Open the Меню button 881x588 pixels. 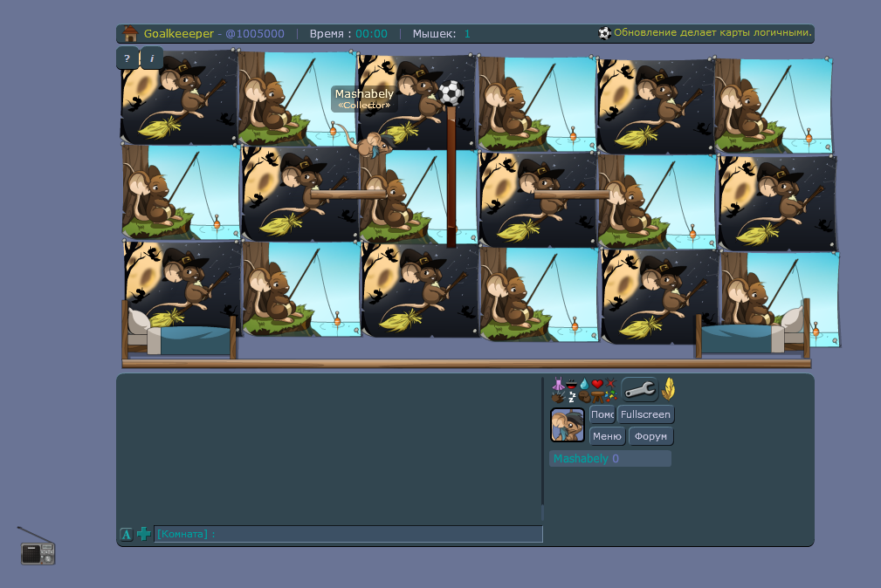pyautogui.click(x=607, y=436)
